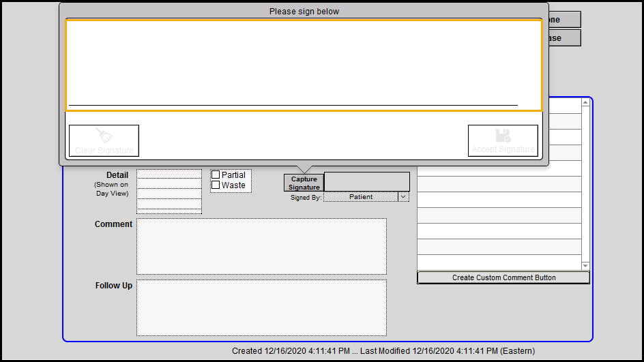Select the last Detail line field

[169, 205]
